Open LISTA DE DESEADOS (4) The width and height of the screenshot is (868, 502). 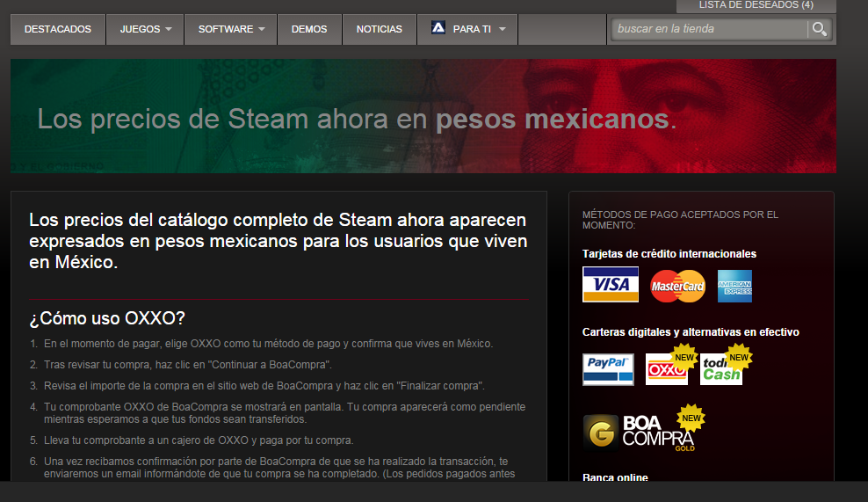[x=756, y=5]
